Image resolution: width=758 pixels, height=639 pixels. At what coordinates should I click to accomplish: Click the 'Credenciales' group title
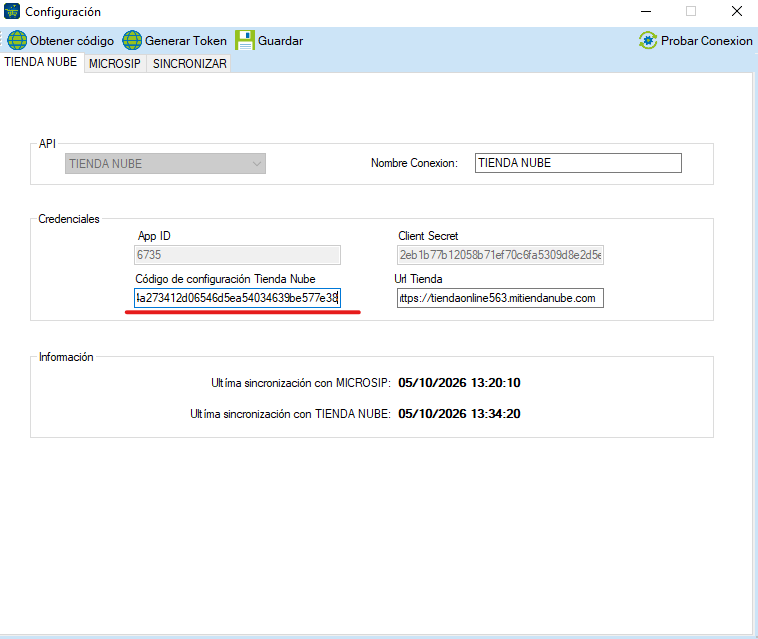pos(69,219)
